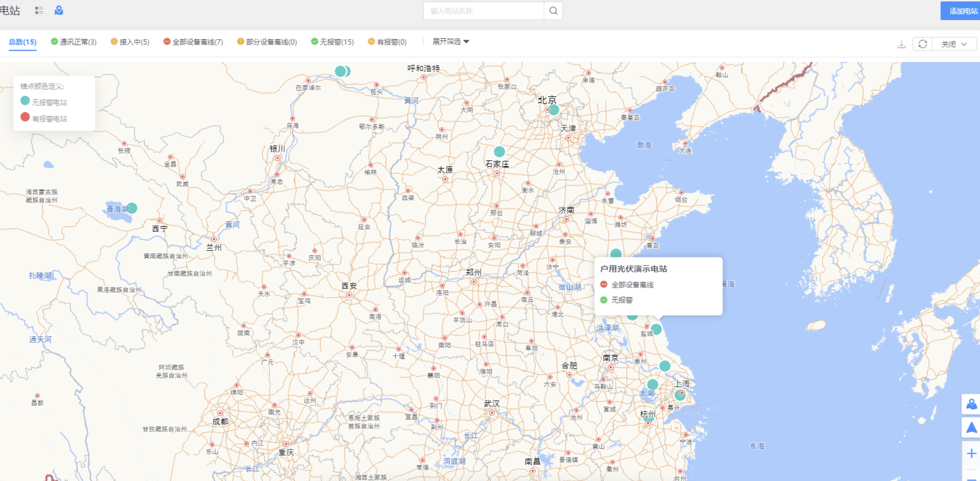This screenshot has height=481, width=980.
Task: Click the refresh icon
Action: [x=923, y=44]
